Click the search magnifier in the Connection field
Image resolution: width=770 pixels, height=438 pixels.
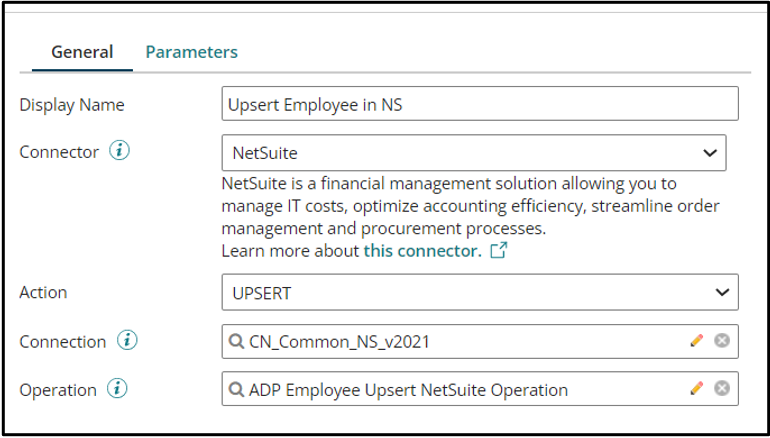pyautogui.click(x=237, y=342)
